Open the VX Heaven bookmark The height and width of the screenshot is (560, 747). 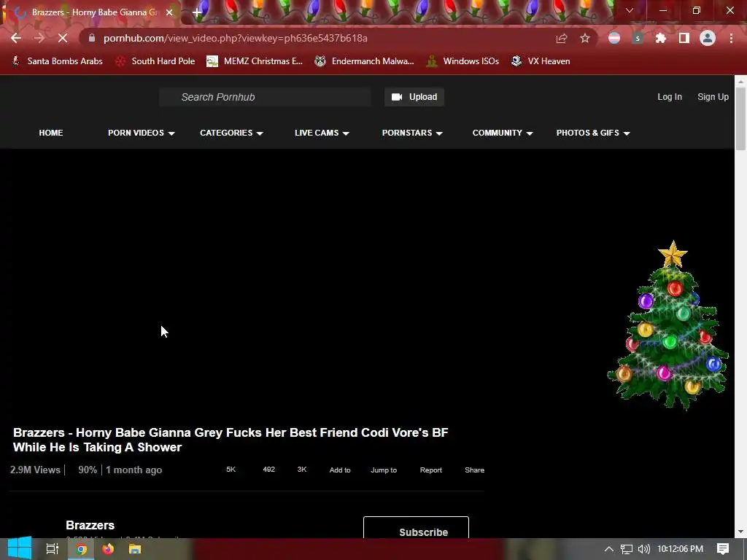pos(541,61)
